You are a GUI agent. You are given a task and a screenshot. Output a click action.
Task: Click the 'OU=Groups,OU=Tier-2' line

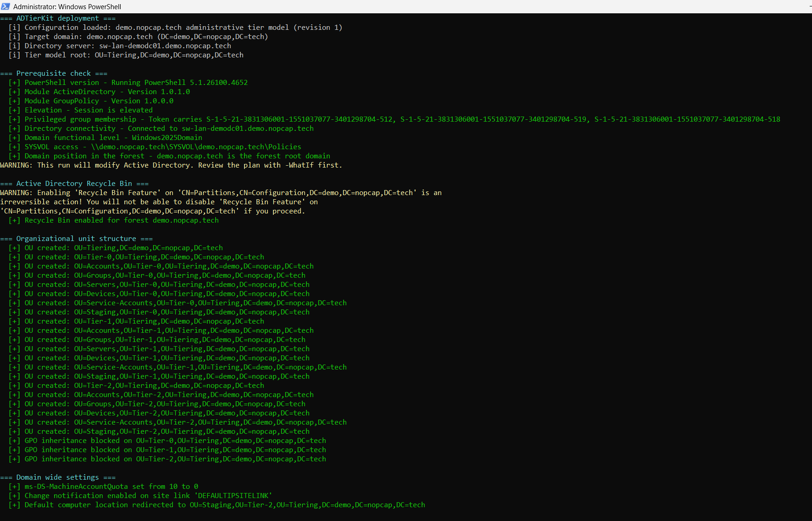tap(157, 404)
